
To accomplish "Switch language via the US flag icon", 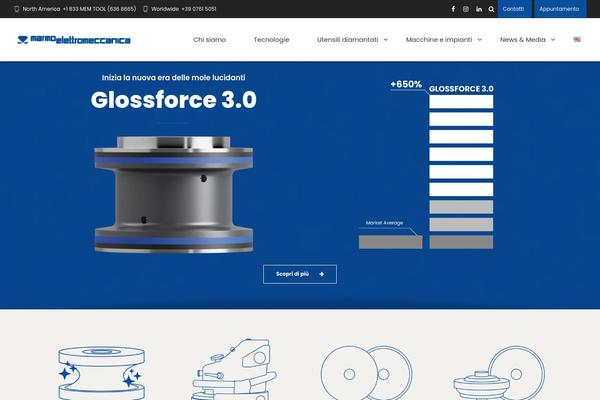I will (x=577, y=39).
